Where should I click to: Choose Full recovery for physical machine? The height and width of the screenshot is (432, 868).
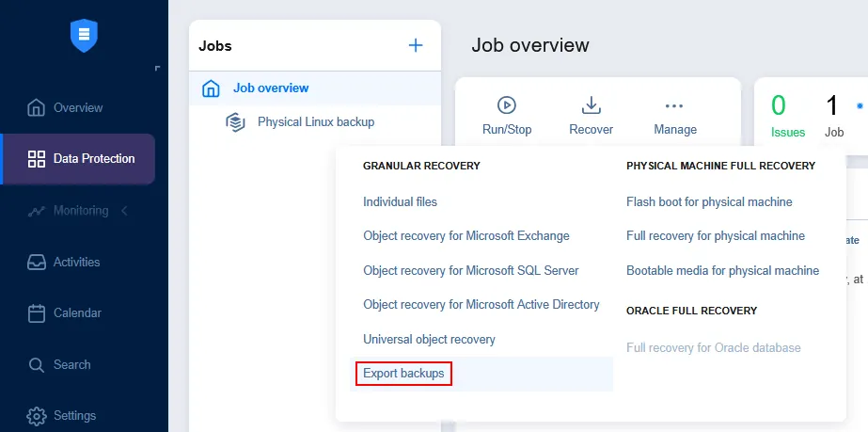coord(716,236)
